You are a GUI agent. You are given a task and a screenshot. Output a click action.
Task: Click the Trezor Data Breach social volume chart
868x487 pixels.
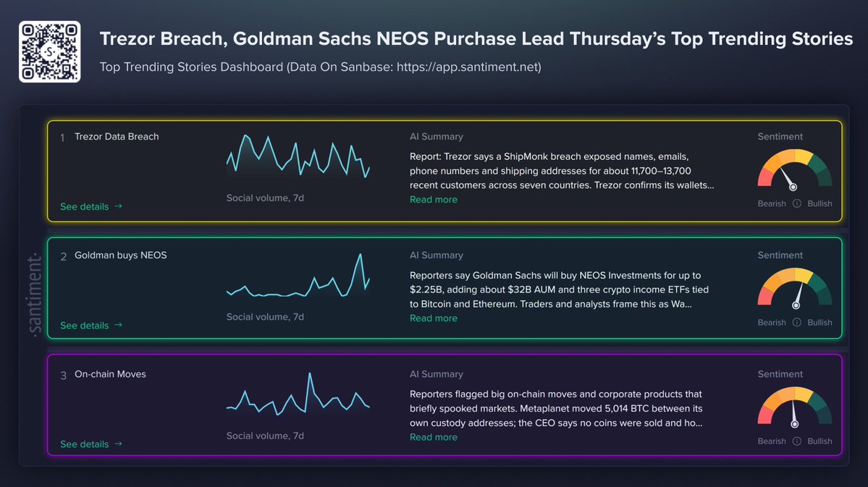click(298, 156)
